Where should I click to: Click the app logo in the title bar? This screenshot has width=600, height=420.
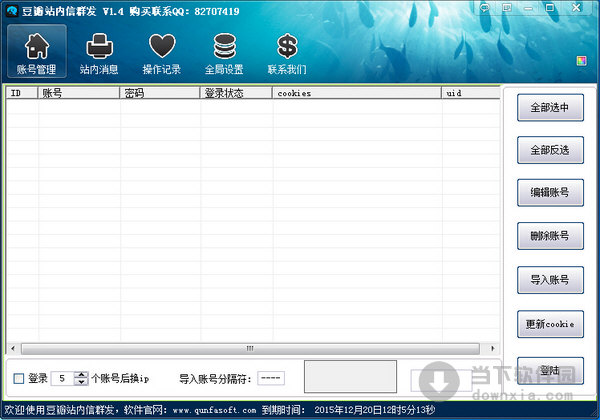coord(12,11)
